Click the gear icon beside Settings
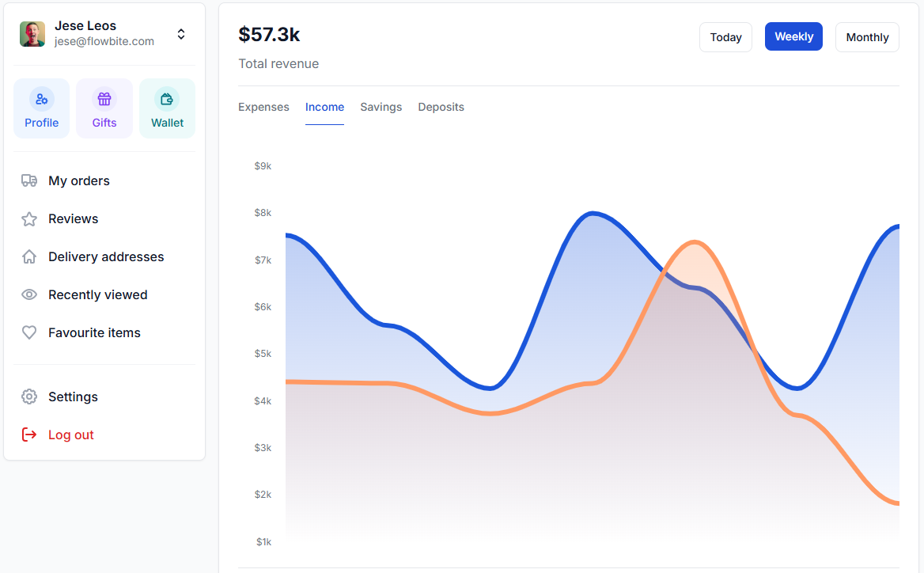The height and width of the screenshot is (573, 924). tap(29, 397)
